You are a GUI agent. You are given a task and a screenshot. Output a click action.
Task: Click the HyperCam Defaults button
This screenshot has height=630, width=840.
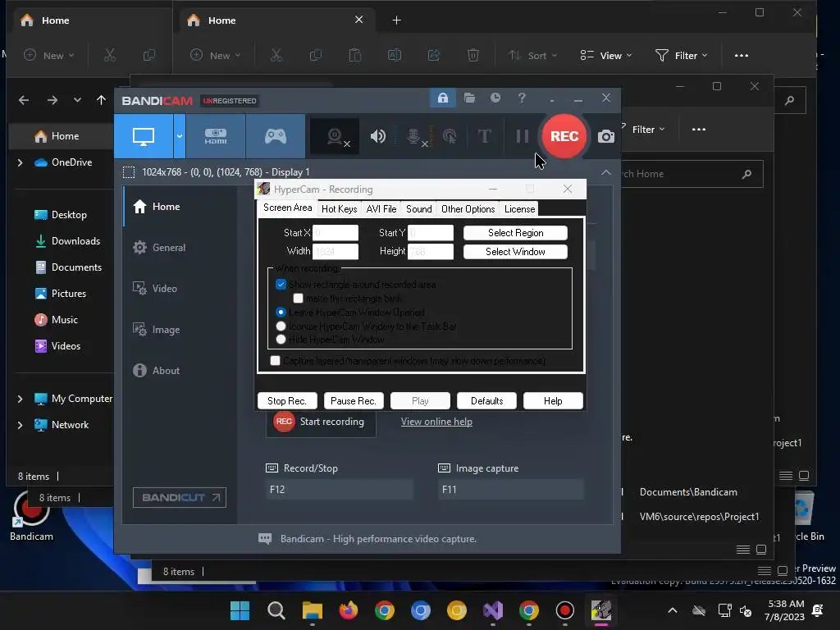click(x=487, y=401)
